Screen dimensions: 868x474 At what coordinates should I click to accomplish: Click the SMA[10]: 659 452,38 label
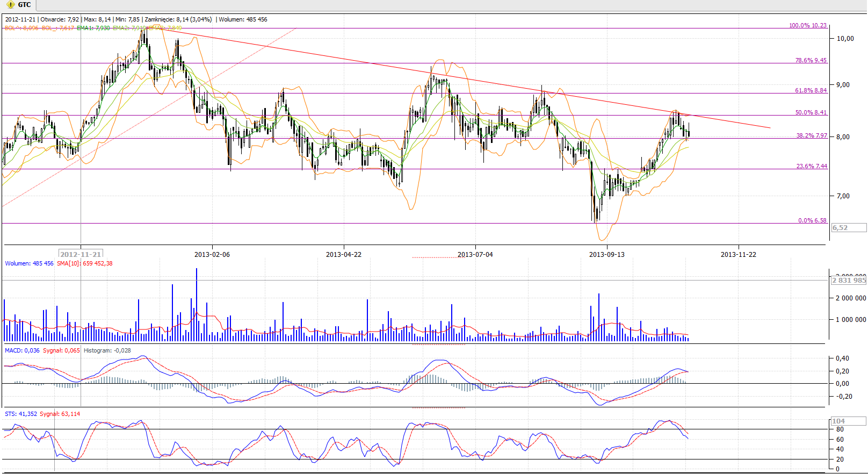point(84,263)
